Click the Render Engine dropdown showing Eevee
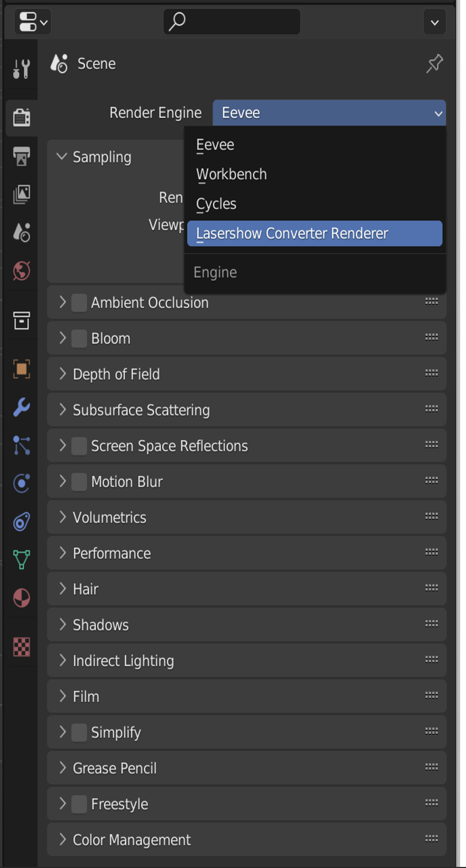This screenshot has width=466, height=868. click(x=329, y=113)
